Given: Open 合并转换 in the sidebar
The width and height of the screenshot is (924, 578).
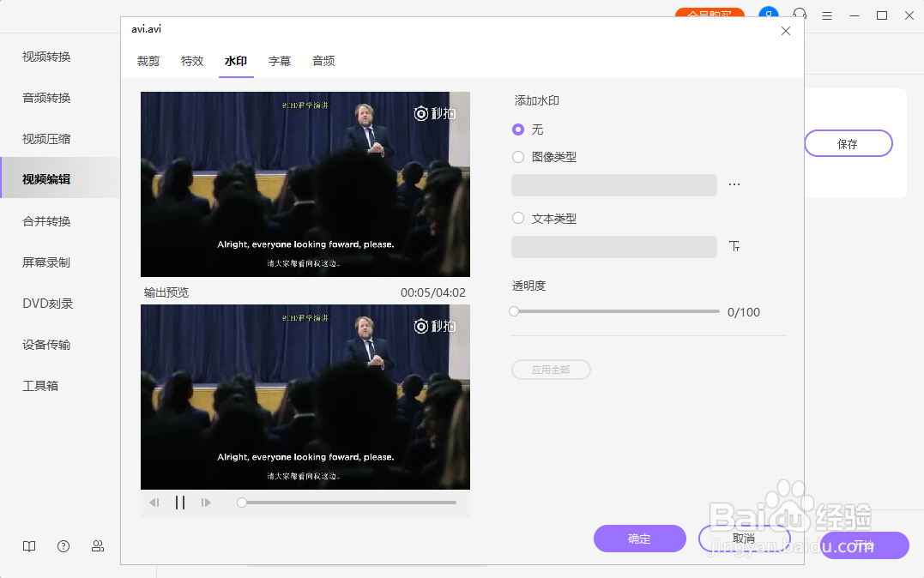Looking at the screenshot, I should tap(46, 221).
